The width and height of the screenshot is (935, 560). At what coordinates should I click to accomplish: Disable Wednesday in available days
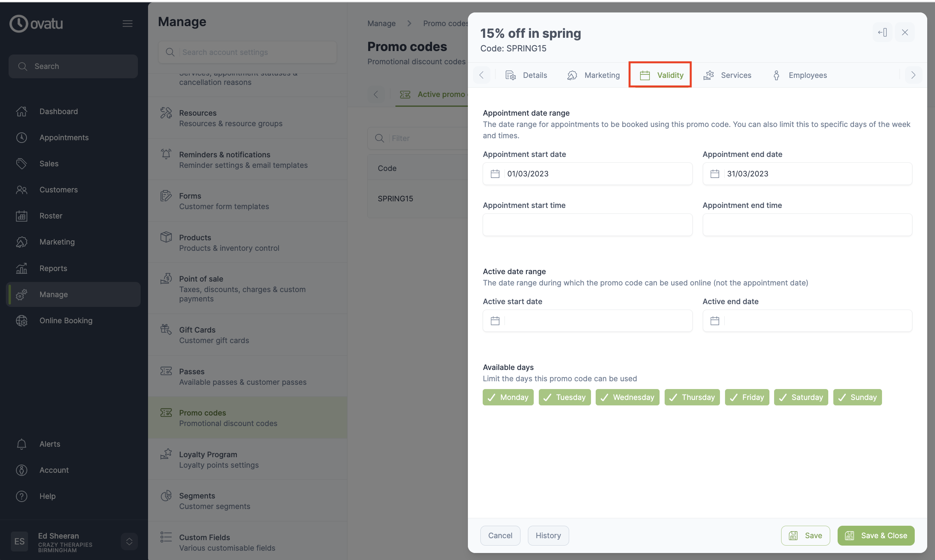(627, 397)
